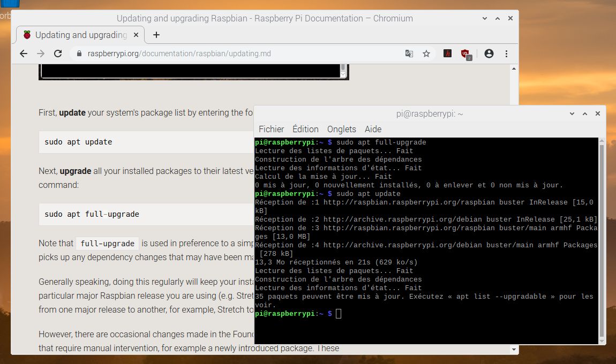Image resolution: width=616 pixels, height=364 pixels.
Task: Select the 'Updating and upgrading' tab
Action: [x=80, y=35]
